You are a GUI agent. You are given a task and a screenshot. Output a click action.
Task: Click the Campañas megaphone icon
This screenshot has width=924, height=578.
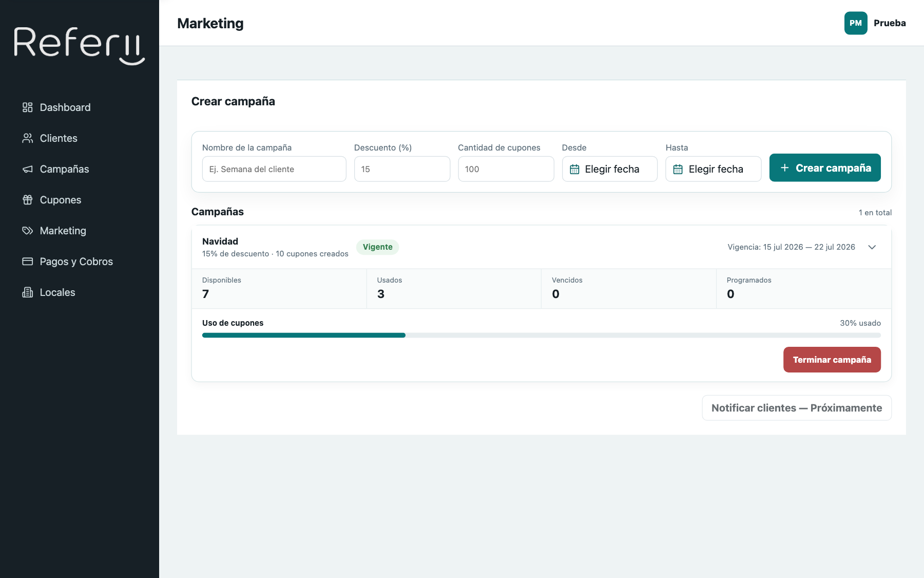coord(28,169)
